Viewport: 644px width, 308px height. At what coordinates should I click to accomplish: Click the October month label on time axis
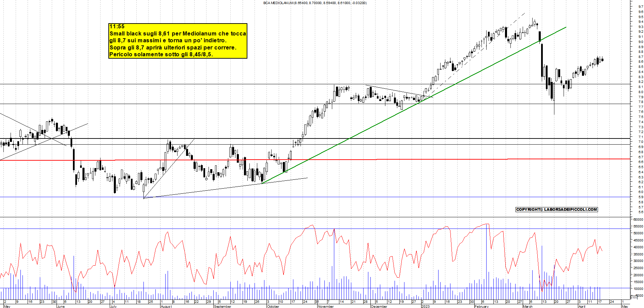coord(273,306)
